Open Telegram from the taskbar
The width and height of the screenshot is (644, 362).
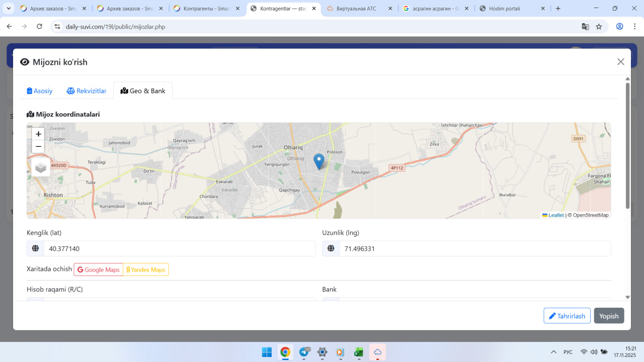(304, 352)
